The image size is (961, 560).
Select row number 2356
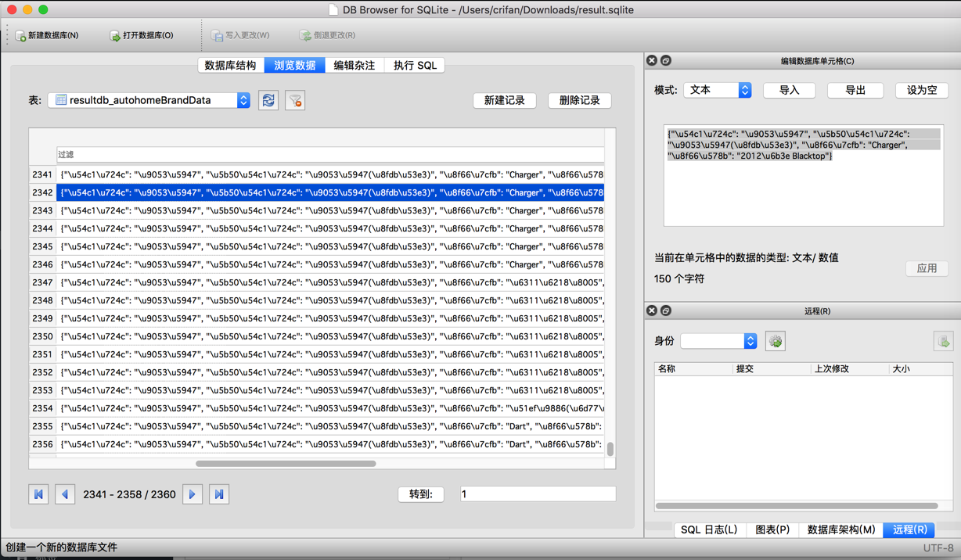point(42,444)
